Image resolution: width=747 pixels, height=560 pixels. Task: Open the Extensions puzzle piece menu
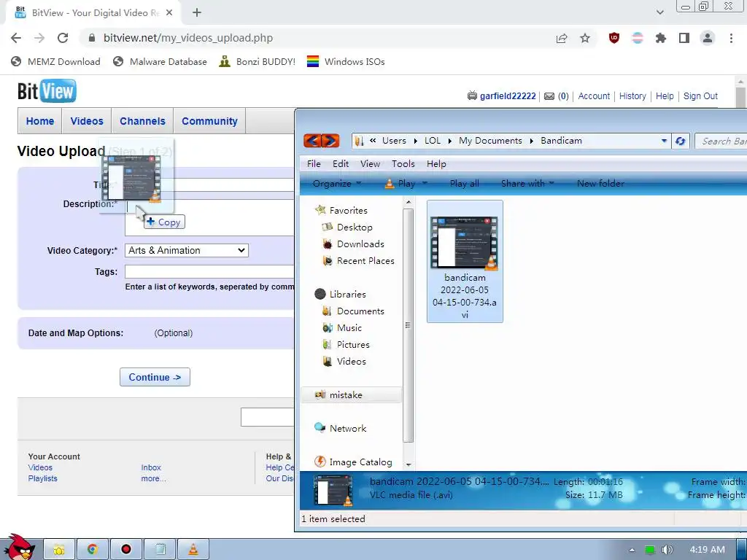pyautogui.click(x=661, y=38)
